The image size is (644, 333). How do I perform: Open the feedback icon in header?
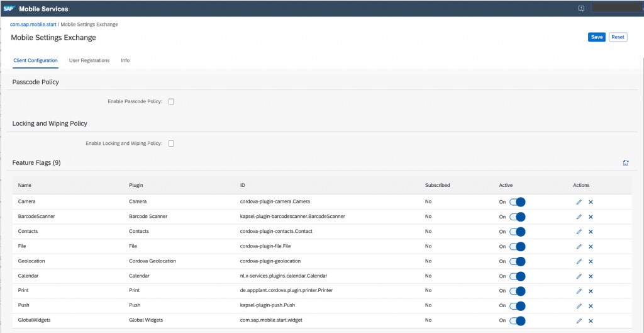(x=581, y=9)
